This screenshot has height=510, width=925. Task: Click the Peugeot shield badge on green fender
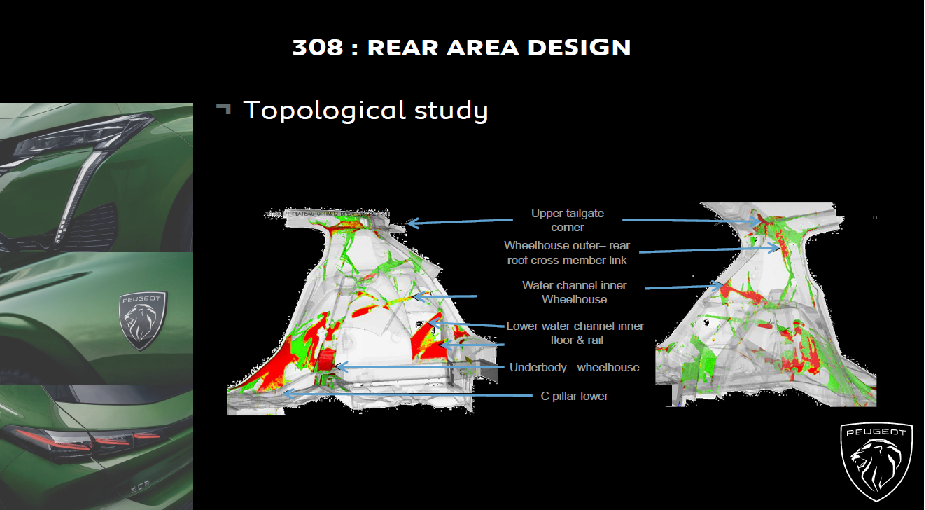(143, 320)
